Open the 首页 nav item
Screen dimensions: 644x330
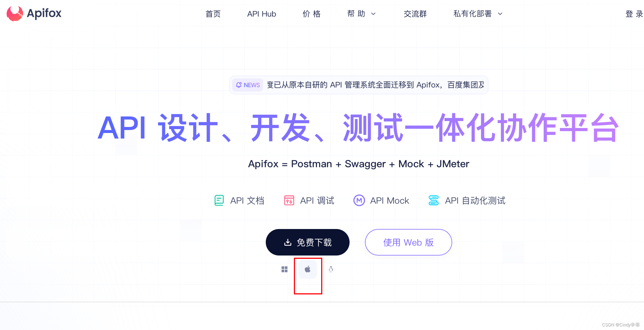point(213,14)
